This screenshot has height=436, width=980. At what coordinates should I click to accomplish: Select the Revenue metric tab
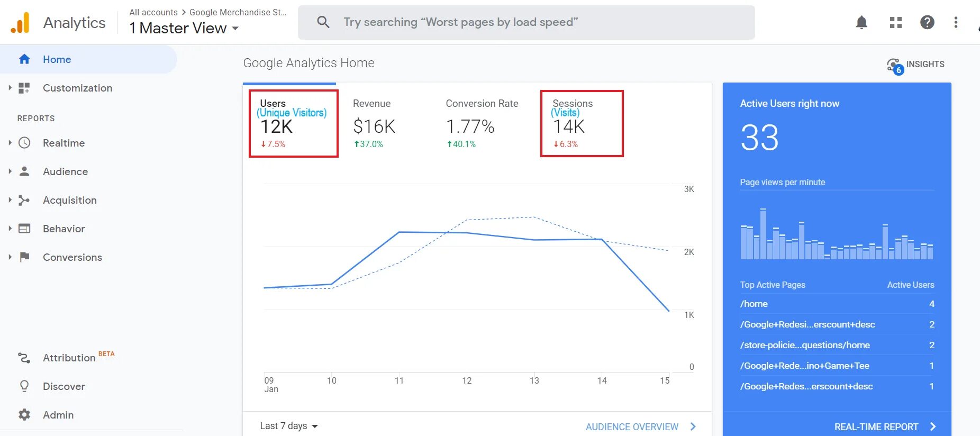point(374,123)
